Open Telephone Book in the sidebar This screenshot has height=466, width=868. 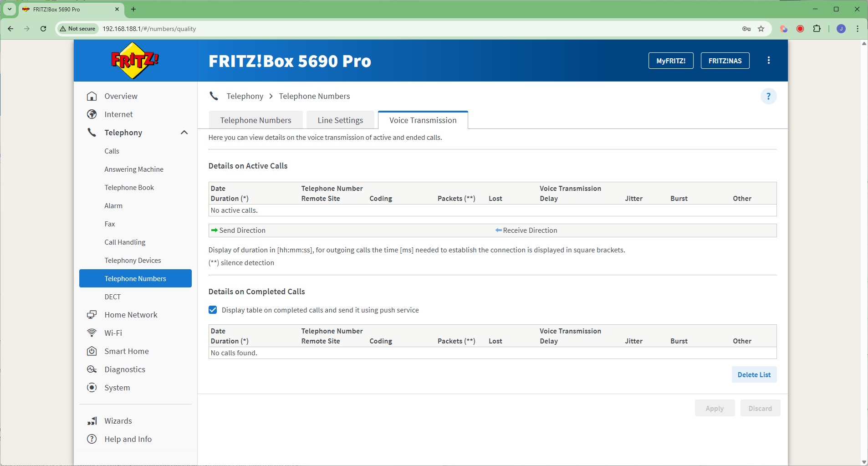coord(129,188)
